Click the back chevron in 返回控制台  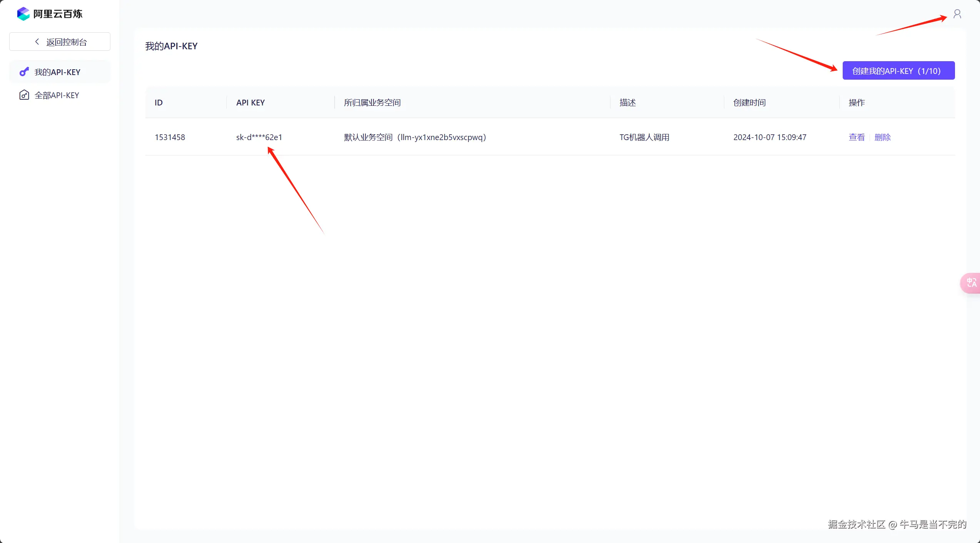pos(37,42)
